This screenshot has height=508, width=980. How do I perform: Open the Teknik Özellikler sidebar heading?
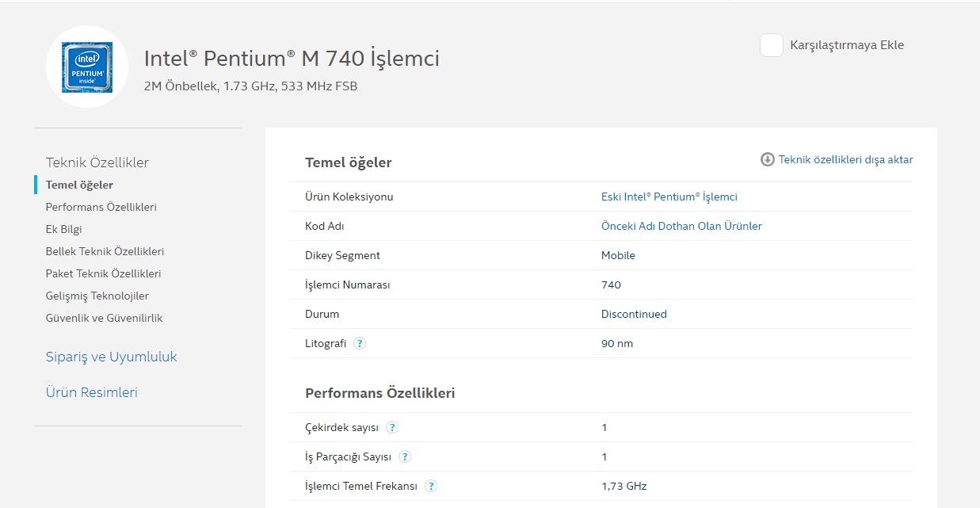(x=97, y=162)
